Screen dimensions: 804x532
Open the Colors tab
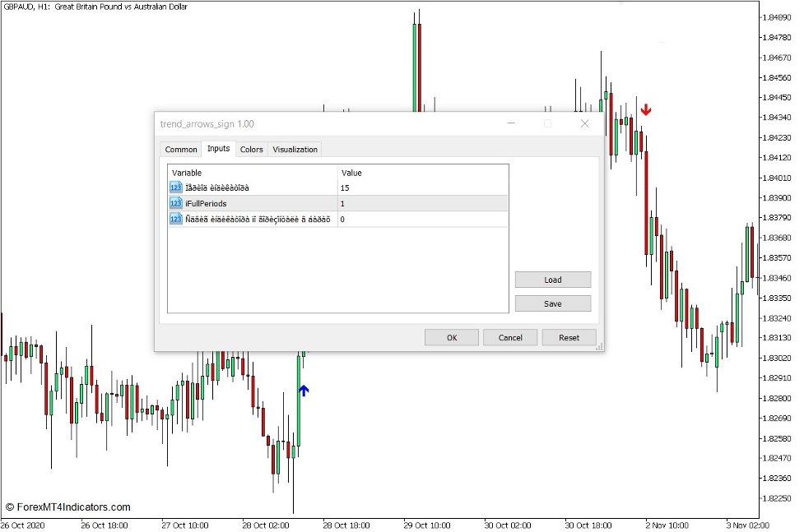point(251,150)
